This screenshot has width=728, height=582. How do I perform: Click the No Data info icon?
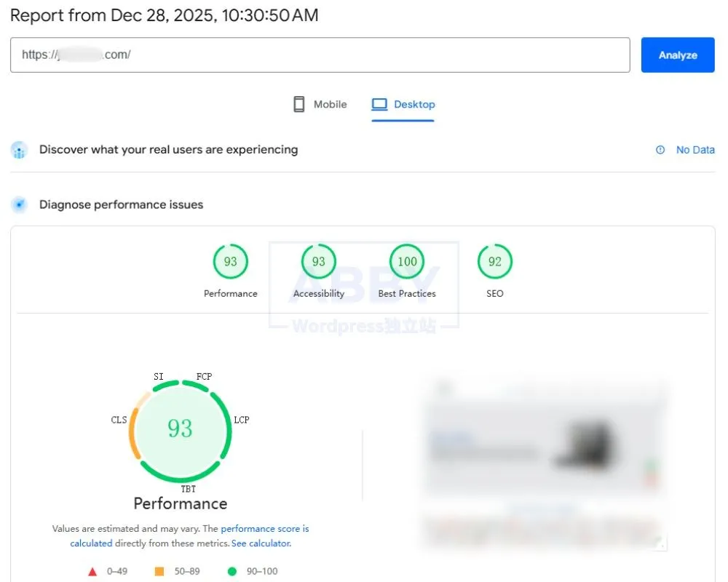660,150
